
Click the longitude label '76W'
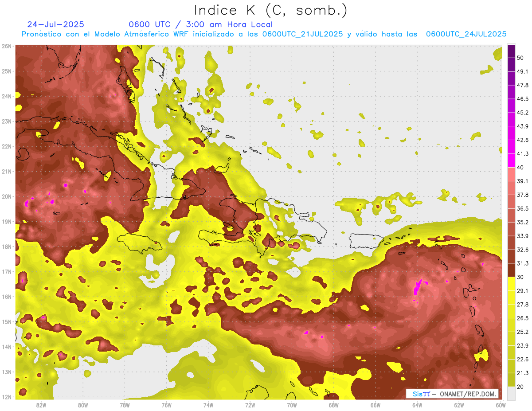click(167, 405)
